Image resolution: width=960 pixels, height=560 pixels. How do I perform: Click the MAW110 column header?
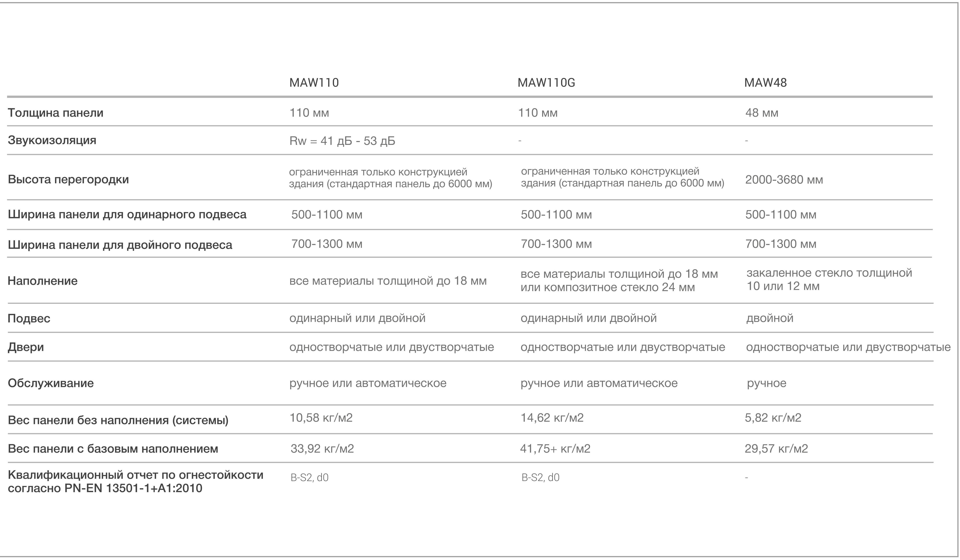pyautogui.click(x=314, y=83)
